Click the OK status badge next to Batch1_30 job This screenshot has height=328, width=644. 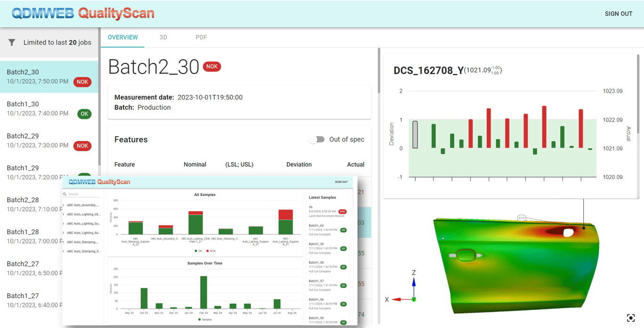click(x=84, y=114)
